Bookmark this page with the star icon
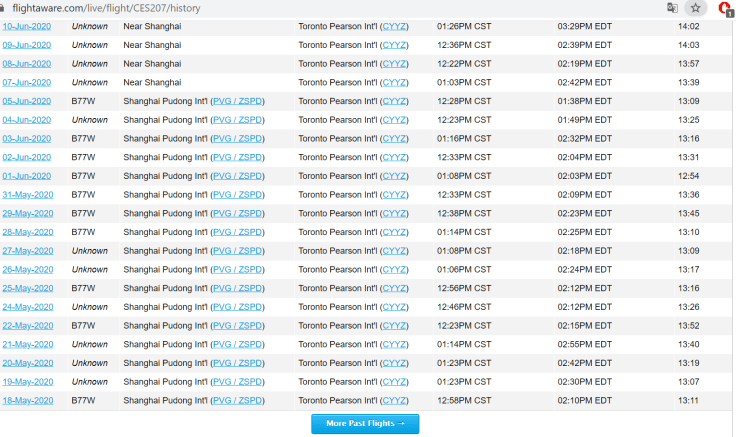 (x=695, y=8)
